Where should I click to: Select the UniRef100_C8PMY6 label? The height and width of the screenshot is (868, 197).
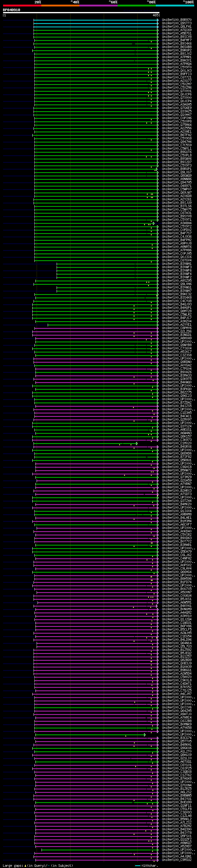[x=177, y=328]
